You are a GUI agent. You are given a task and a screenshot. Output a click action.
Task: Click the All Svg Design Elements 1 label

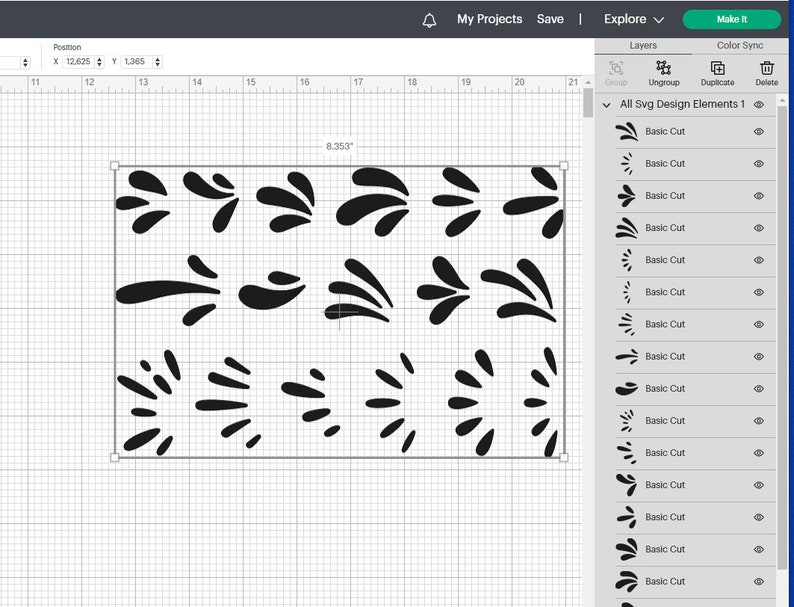point(682,104)
